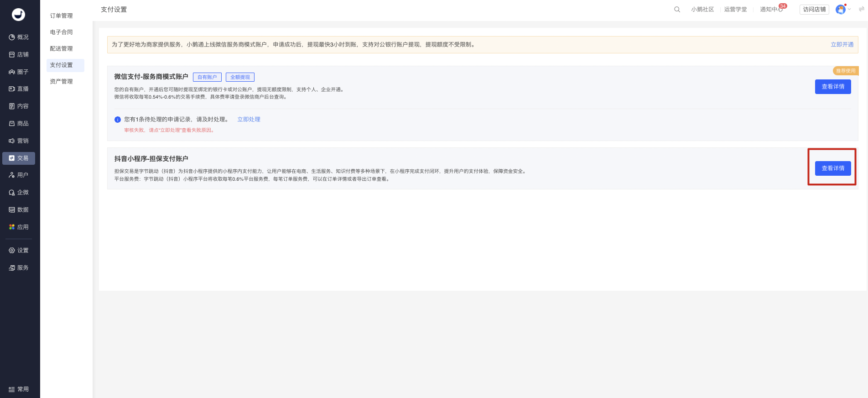Screen dimensions: 868x398
Task: Open the 企微 WeCom sidebar item
Action: tap(19, 193)
